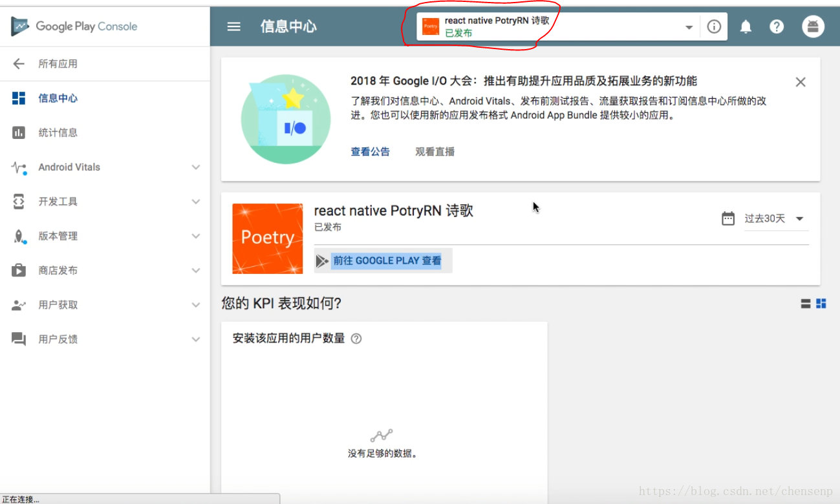Click the calendar icon beside 过去30天
The image size is (840, 504).
pyautogui.click(x=728, y=218)
